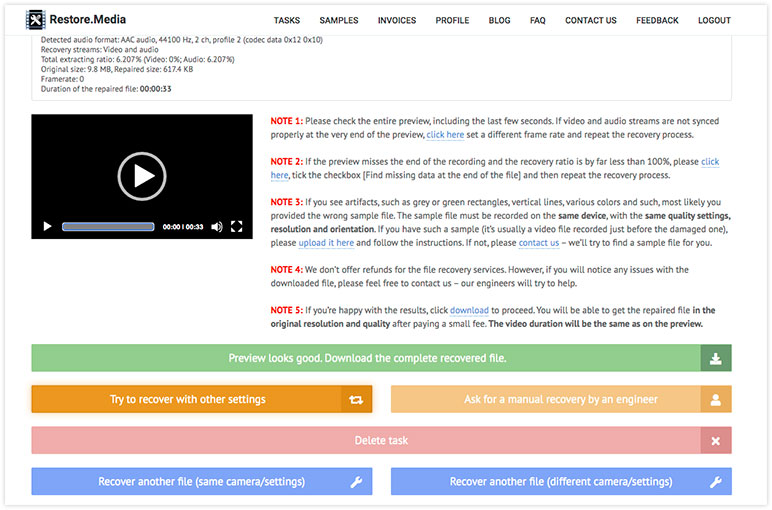
Task: Open the TASKS menu item
Action: (x=287, y=20)
